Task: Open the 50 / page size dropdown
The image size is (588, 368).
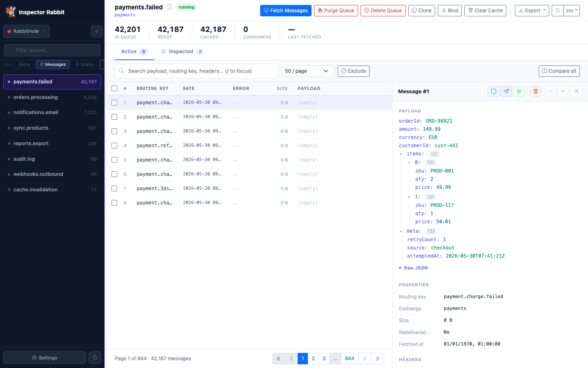Action: [307, 71]
